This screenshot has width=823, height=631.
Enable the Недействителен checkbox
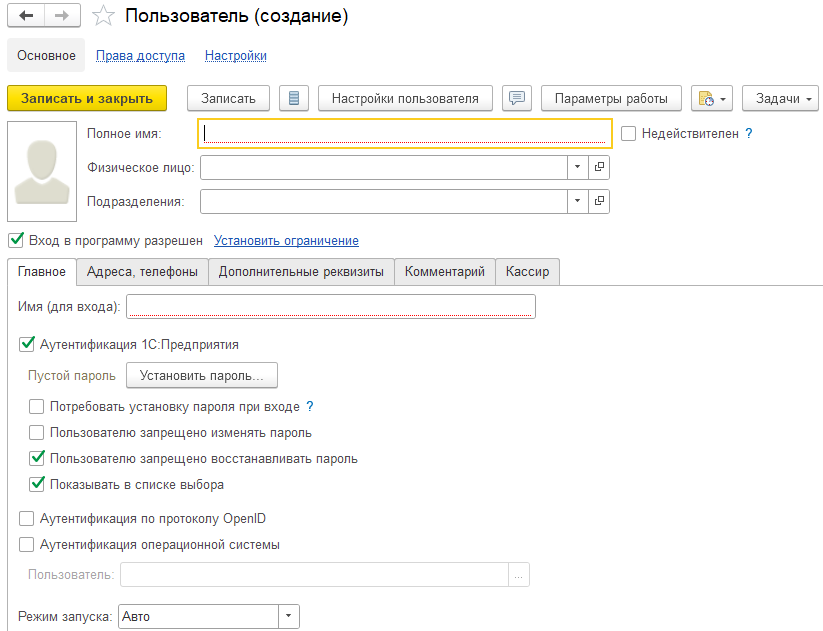(x=629, y=133)
